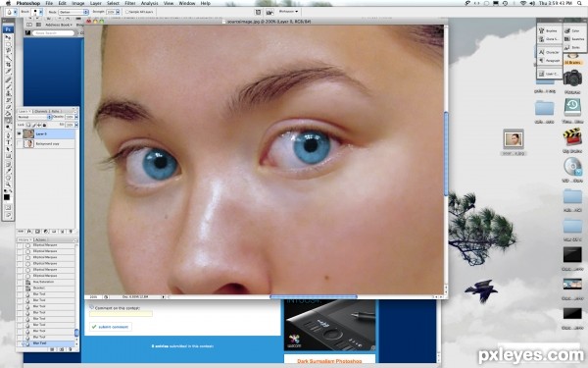Viewport: 588px width, 368px height.
Task: Select the Move tool
Action: click(x=8, y=37)
